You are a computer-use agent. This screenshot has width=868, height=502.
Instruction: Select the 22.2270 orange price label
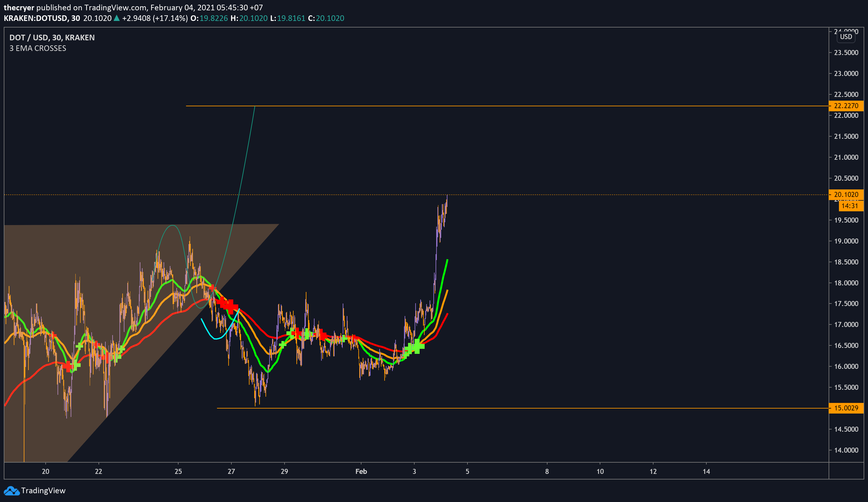(846, 106)
